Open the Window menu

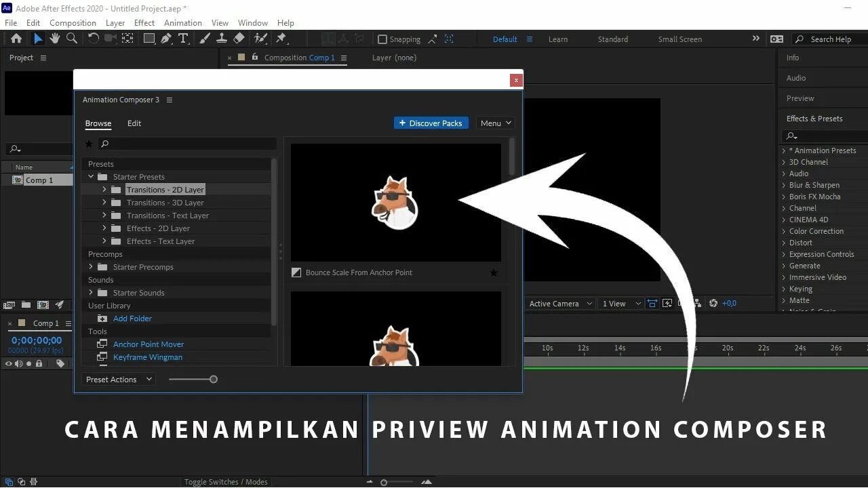click(252, 22)
